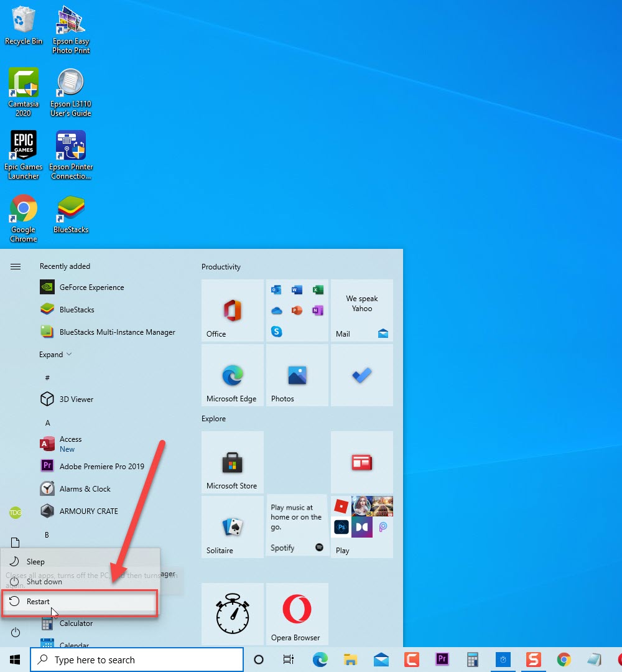Open Word from the Office tile group
This screenshot has height=672, width=622.
pos(297,289)
